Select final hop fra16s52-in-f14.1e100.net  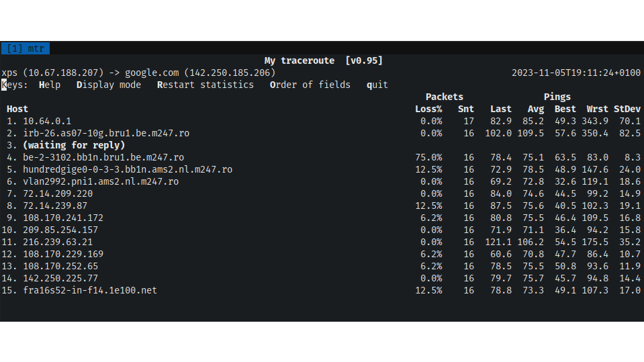pyautogui.click(x=90, y=290)
